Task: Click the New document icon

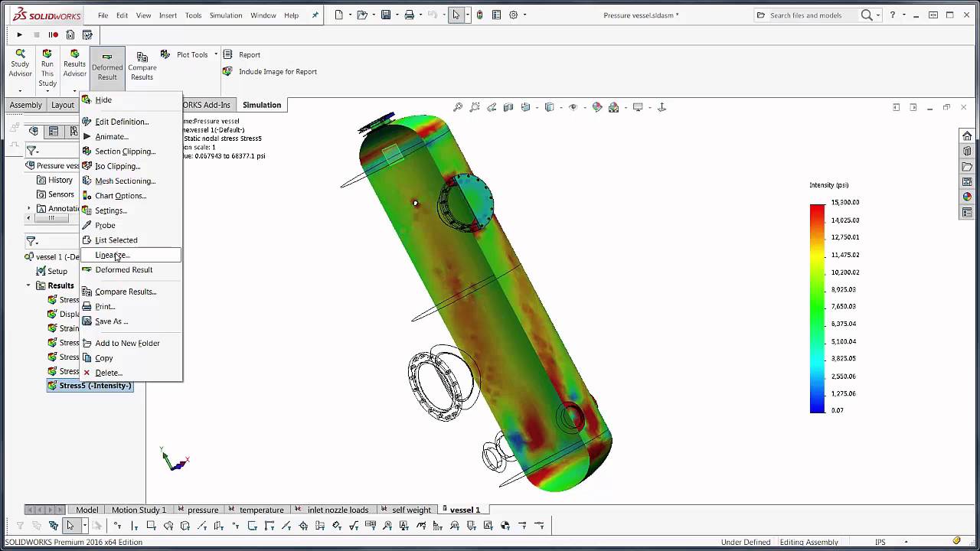Action: 339,15
